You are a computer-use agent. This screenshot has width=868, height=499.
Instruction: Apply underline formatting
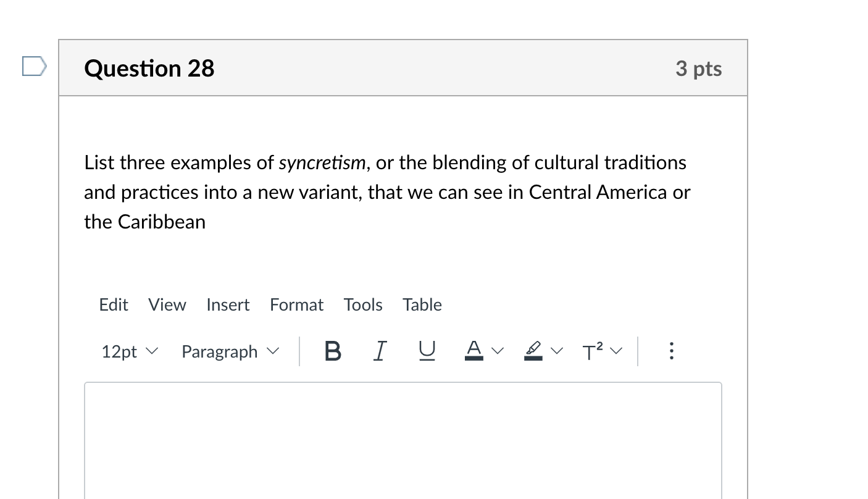coord(425,351)
